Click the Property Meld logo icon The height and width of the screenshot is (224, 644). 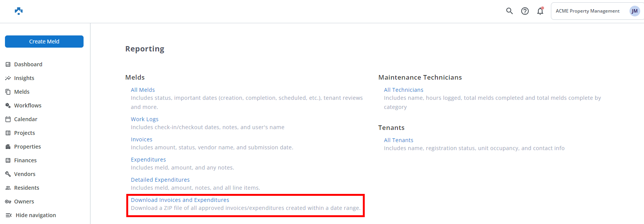pyautogui.click(x=18, y=11)
